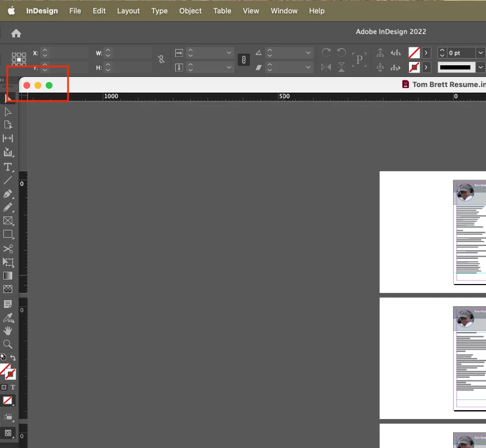
Task: Click the Home icon
Action: click(16, 33)
